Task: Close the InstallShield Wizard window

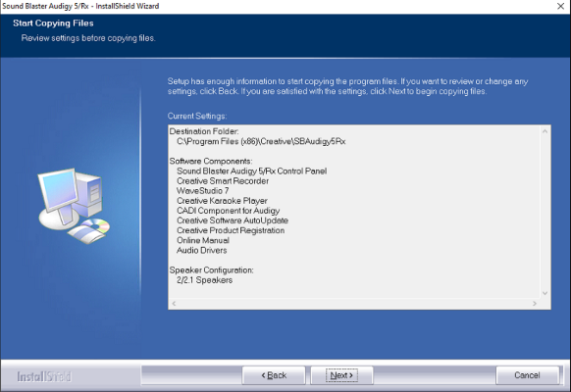Action: (561, 6)
